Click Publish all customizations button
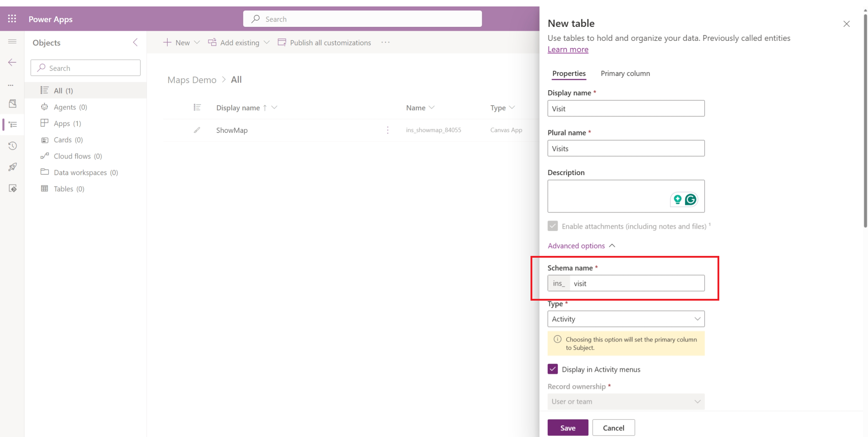The width and height of the screenshot is (868, 437). [x=324, y=42]
